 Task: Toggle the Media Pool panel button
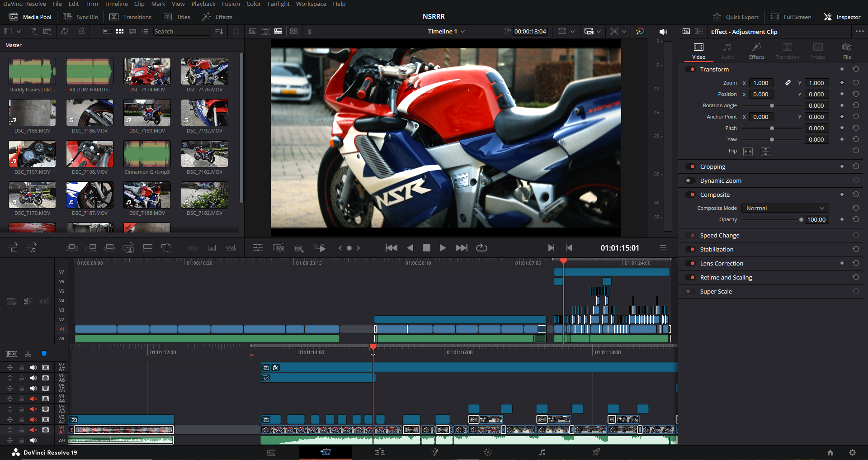point(31,17)
